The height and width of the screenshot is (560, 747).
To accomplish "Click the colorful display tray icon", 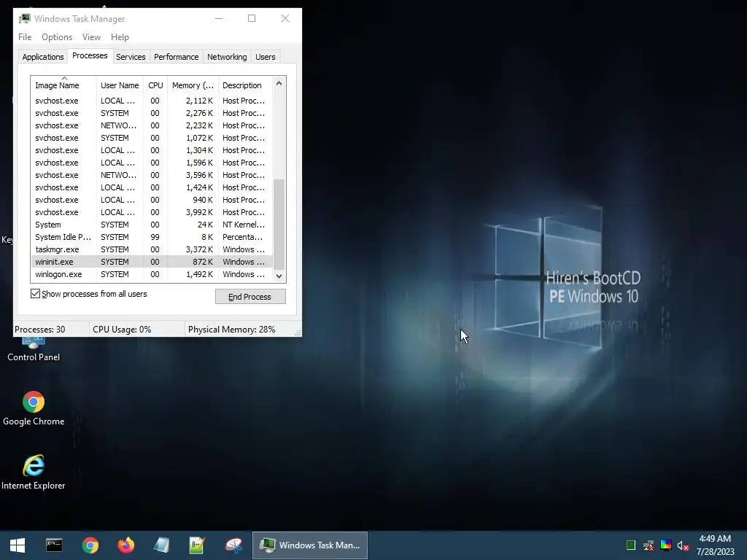I will pyautogui.click(x=666, y=545).
